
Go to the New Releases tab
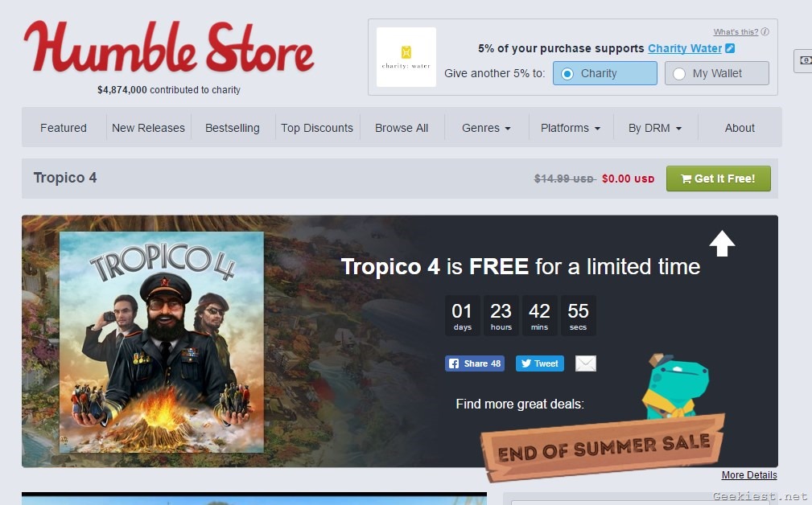(148, 128)
